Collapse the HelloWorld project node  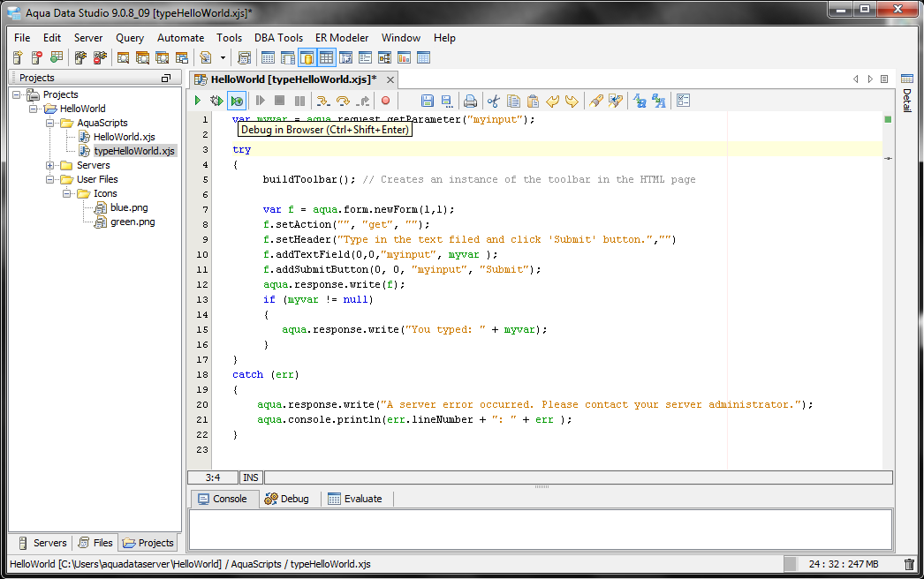pos(34,109)
